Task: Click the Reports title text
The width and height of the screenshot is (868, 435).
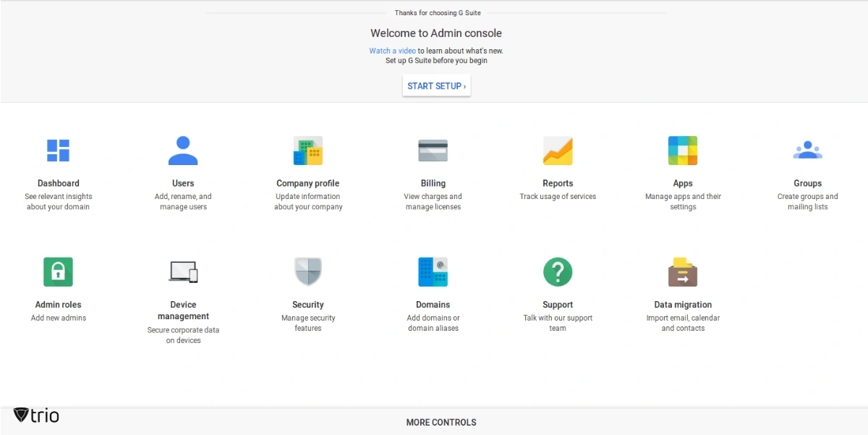Action: tap(558, 184)
